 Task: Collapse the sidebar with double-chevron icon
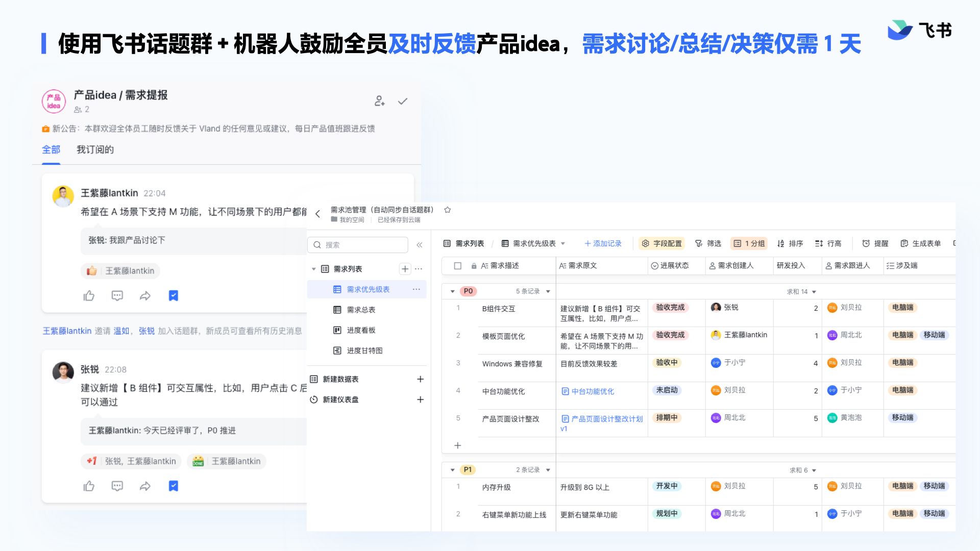click(x=420, y=245)
